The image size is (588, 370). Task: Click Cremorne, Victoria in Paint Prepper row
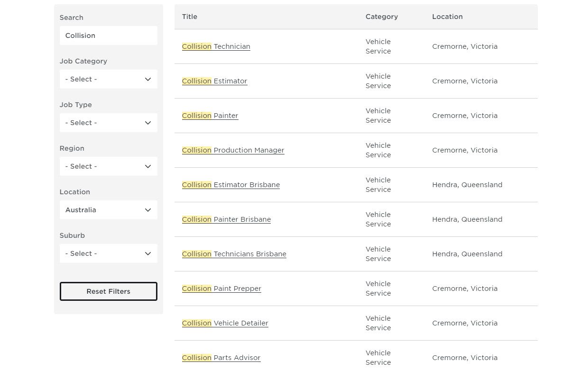(465, 289)
